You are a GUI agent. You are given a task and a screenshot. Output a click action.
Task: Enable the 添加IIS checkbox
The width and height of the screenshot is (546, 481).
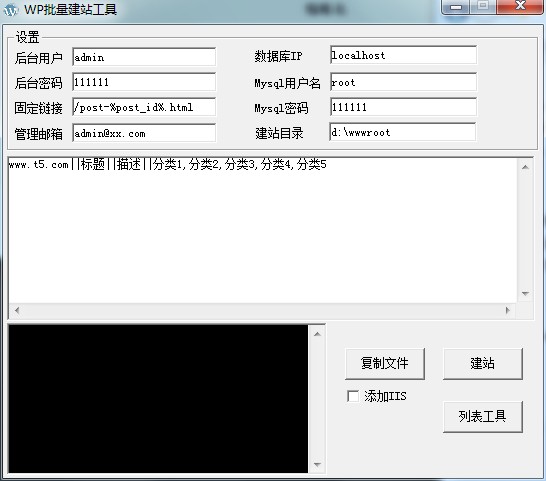(353, 396)
